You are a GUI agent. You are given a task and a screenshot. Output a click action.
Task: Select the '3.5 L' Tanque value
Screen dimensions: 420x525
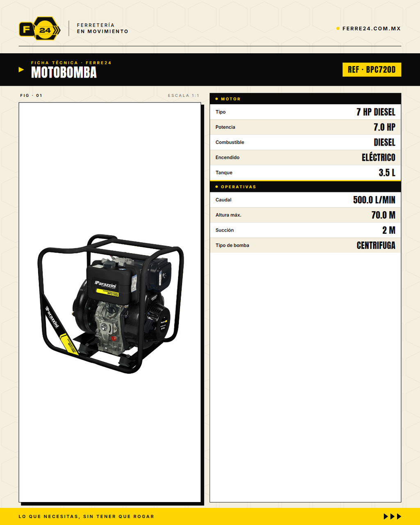click(387, 173)
